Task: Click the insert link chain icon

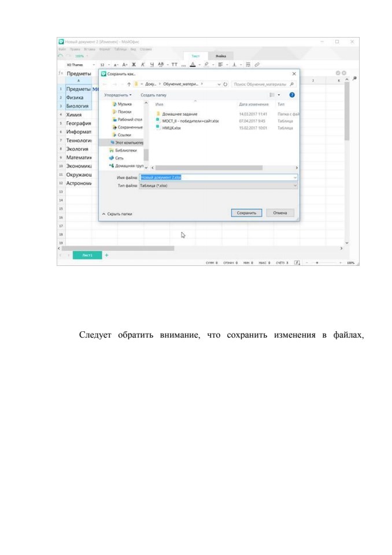Action: [x=257, y=65]
